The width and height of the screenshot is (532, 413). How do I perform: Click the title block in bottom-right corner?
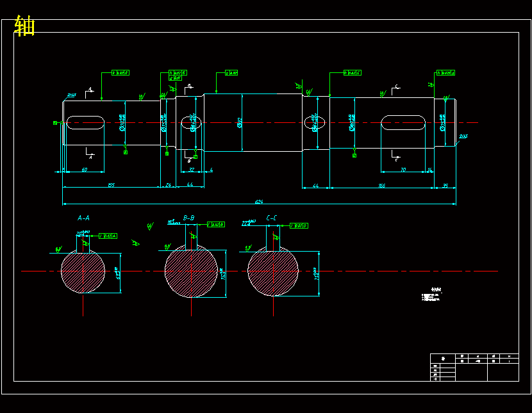click(474, 368)
